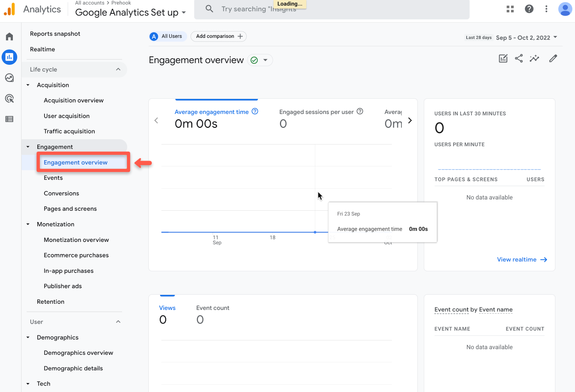Click the Help question mark icon

tap(529, 9)
